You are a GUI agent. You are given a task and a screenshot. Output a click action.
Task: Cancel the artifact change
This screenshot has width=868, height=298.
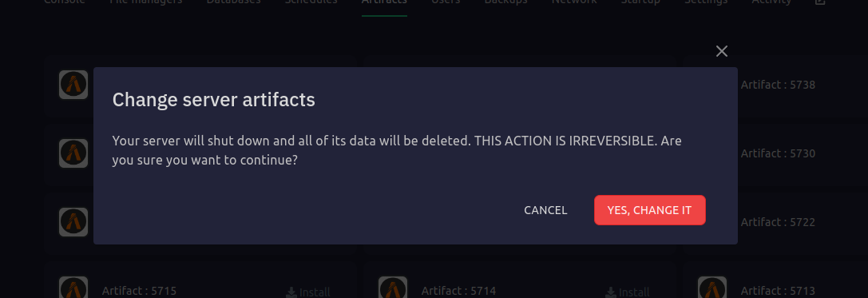click(x=545, y=210)
